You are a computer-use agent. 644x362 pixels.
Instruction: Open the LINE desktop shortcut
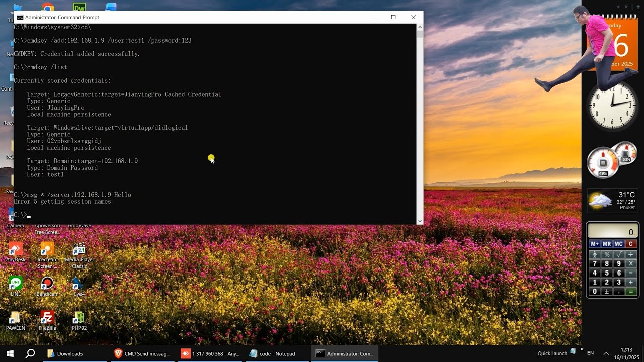coord(16,286)
